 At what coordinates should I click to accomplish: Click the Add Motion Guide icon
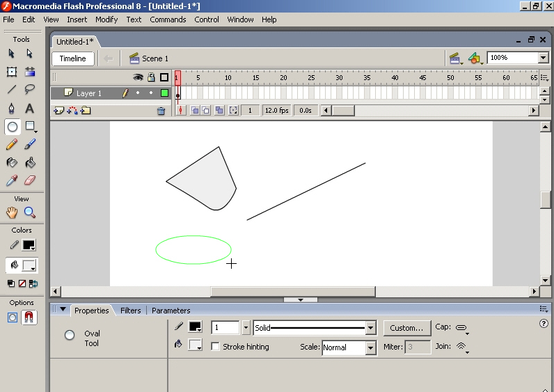point(72,111)
